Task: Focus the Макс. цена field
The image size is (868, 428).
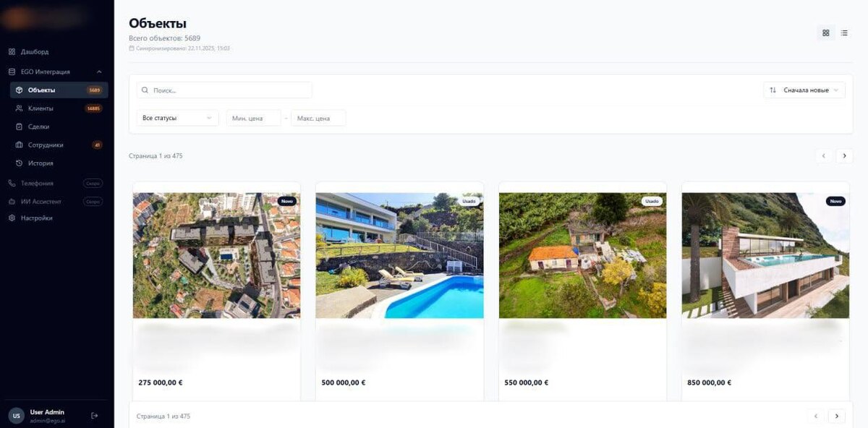Action: pyautogui.click(x=318, y=118)
